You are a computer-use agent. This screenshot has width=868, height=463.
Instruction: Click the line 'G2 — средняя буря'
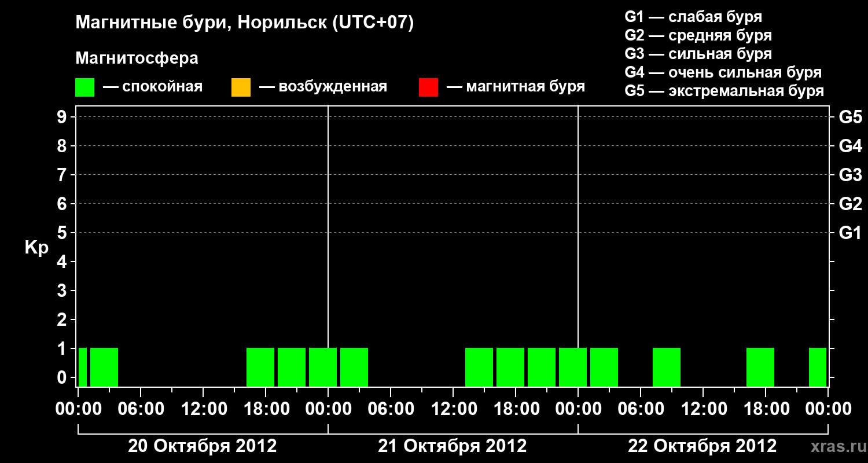click(x=698, y=35)
